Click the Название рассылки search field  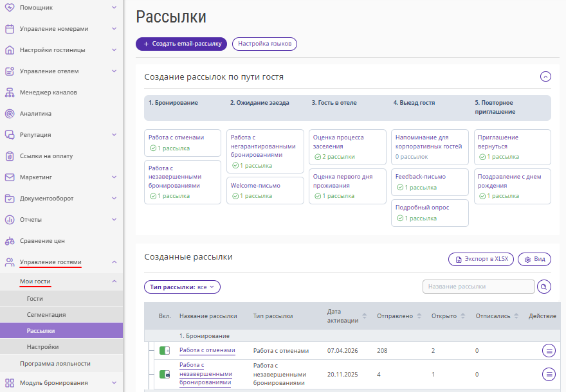[479, 287]
